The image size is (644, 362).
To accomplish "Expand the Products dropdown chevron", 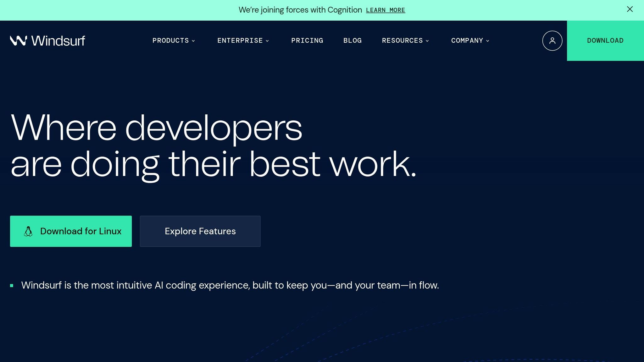I will [193, 41].
